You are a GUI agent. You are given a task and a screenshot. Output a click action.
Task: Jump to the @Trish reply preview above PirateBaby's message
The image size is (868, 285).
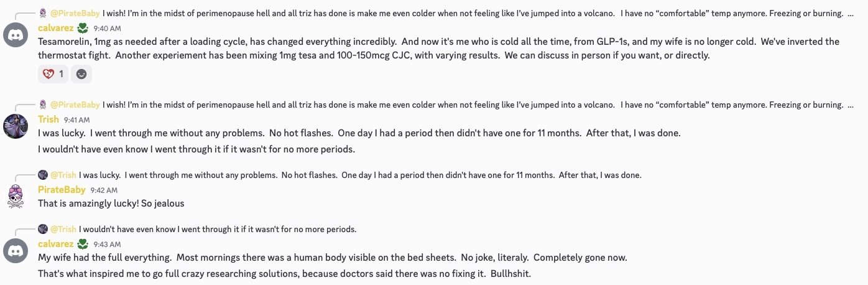coord(339,175)
